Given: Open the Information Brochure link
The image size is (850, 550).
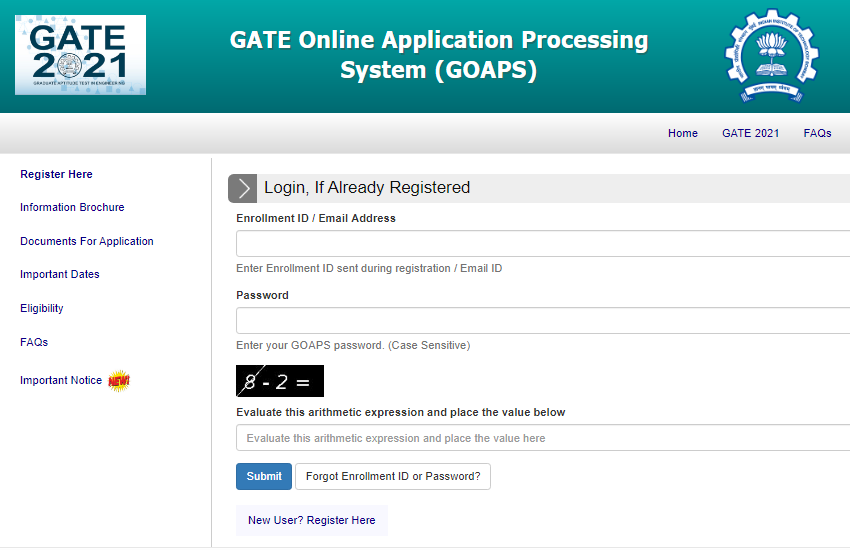Looking at the screenshot, I should coord(72,207).
